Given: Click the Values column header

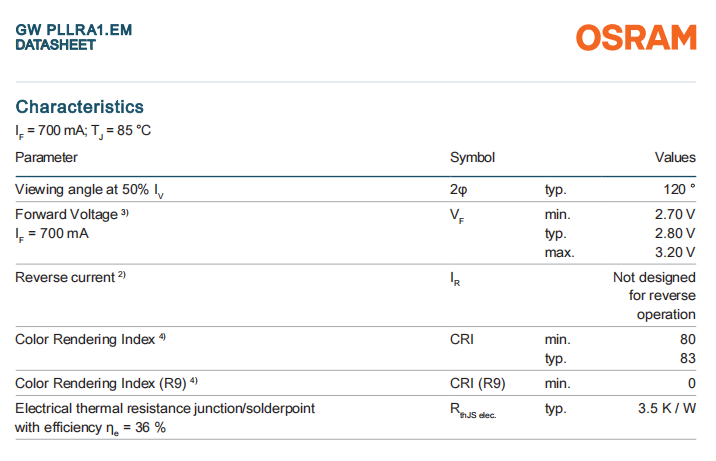Looking at the screenshot, I should tap(675, 157).
